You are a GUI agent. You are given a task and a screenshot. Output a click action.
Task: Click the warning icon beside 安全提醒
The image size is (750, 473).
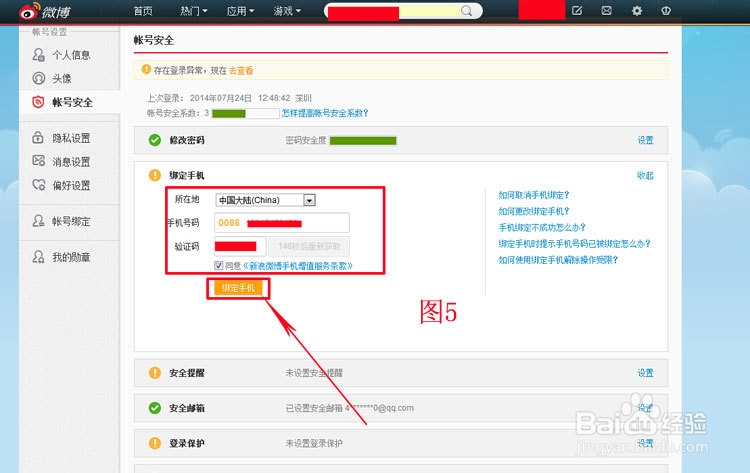(154, 373)
